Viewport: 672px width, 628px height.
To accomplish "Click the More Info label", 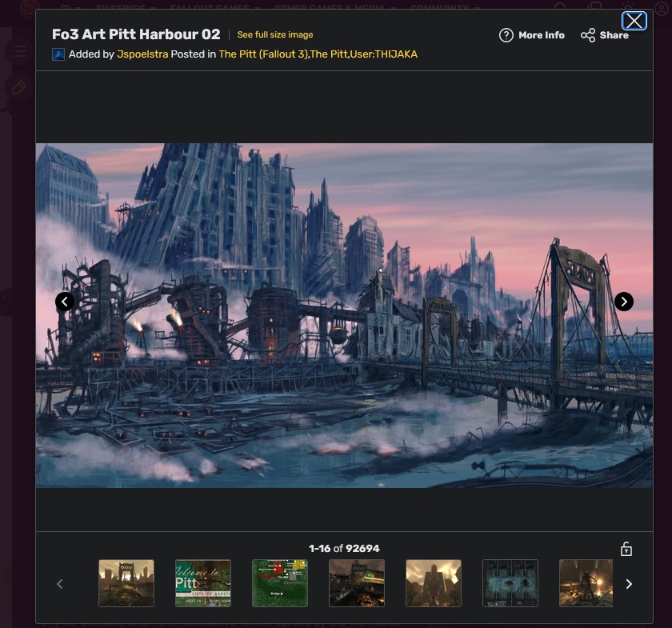I will 542,35.
